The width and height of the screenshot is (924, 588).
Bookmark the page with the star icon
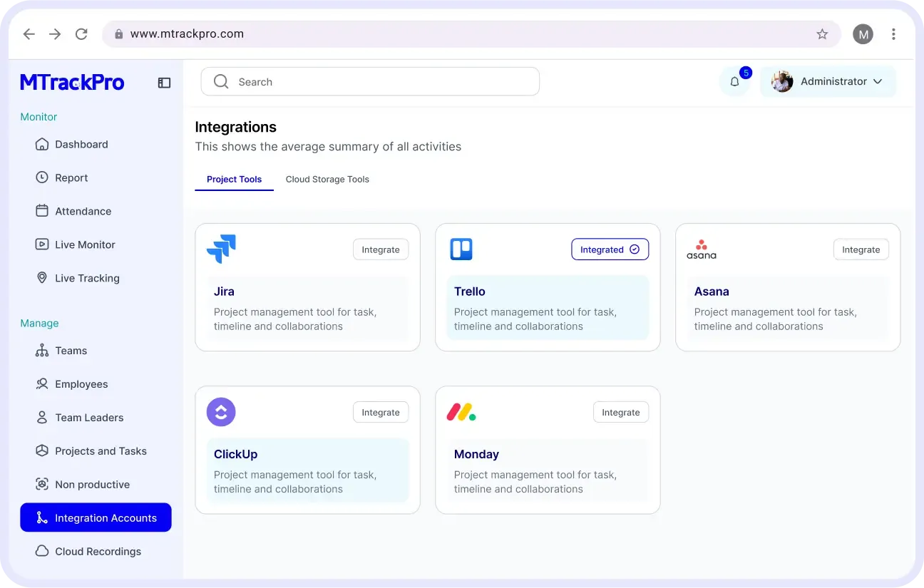[x=822, y=34]
